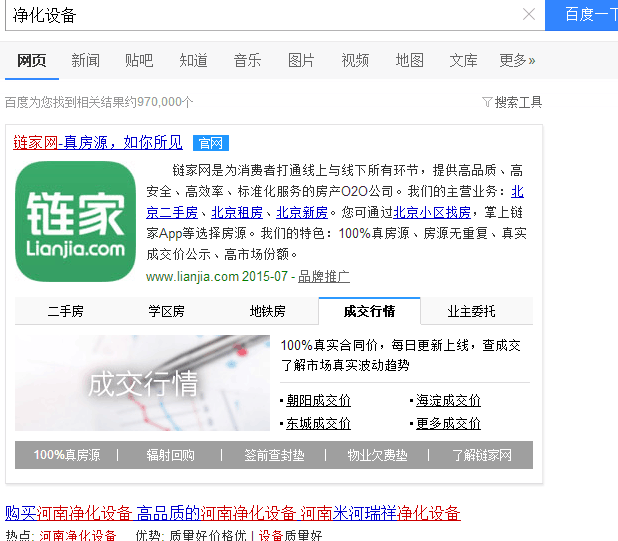The width and height of the screenshot is (618, 541).
Task: Open the 搜索工具 filter
Action: [512, 102]
